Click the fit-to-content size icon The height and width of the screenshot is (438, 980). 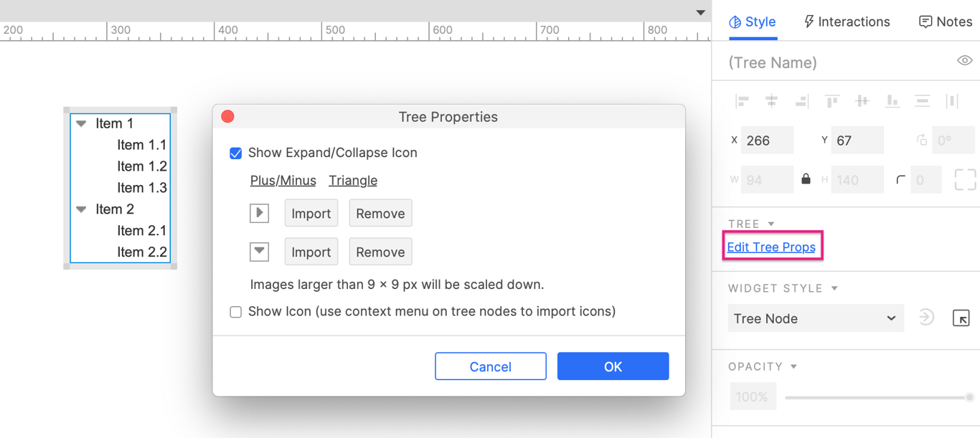[965, 179]
